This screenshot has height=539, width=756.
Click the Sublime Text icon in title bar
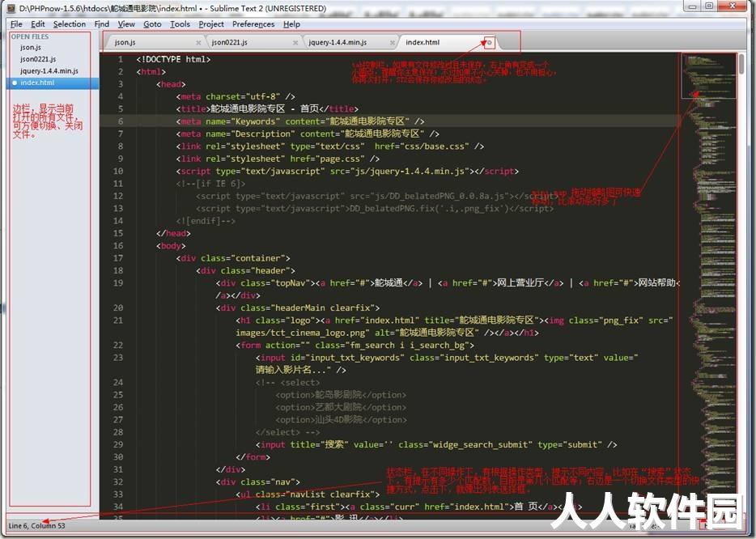[x=11, y=8]
